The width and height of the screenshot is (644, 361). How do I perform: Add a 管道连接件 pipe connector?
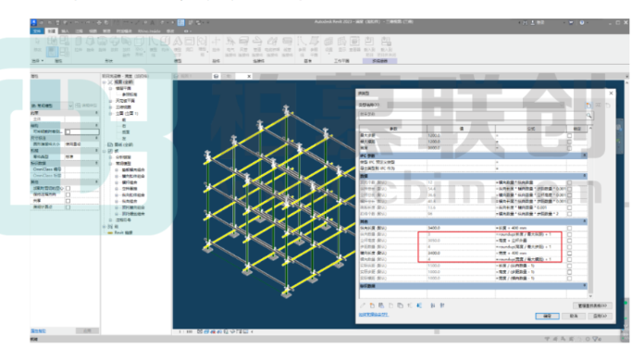pyautogui.click(x=257, y=45)
